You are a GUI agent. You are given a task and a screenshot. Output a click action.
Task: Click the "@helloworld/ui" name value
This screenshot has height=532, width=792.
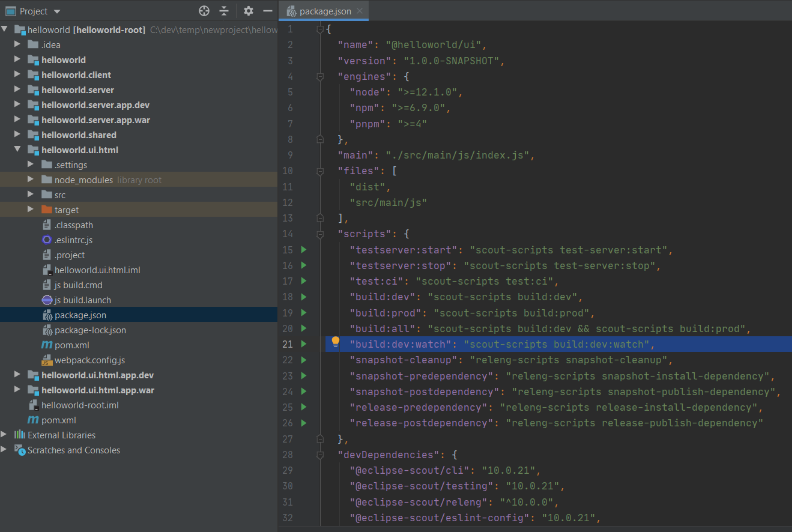[x=433, y=45]
